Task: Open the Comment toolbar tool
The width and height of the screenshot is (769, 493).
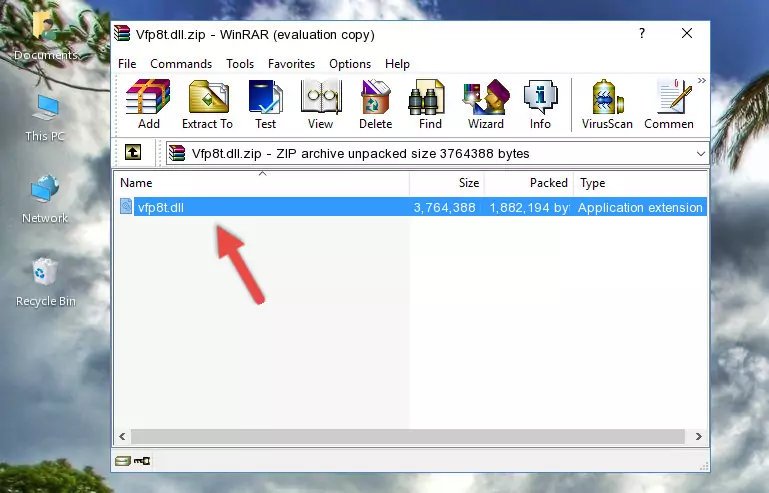Action: (669, 104)
